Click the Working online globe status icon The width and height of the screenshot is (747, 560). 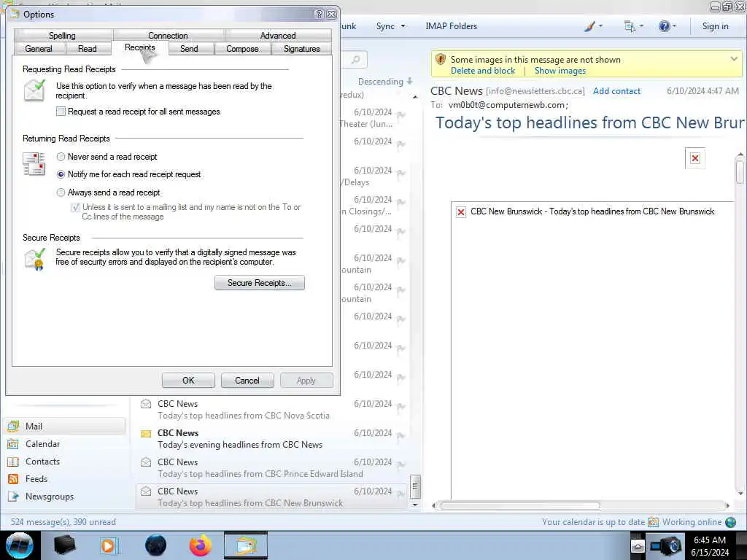click(730, 522)
